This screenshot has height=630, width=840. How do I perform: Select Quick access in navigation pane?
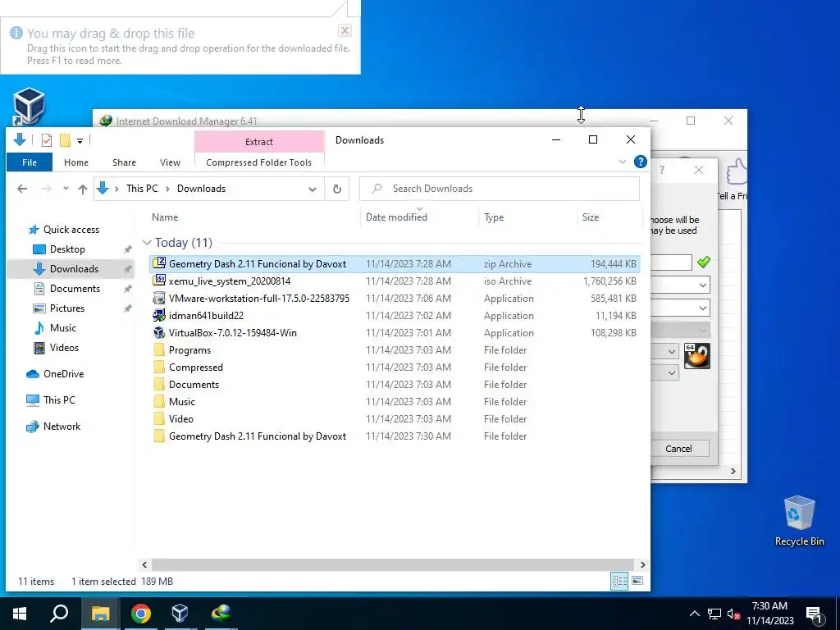(71, 230)
